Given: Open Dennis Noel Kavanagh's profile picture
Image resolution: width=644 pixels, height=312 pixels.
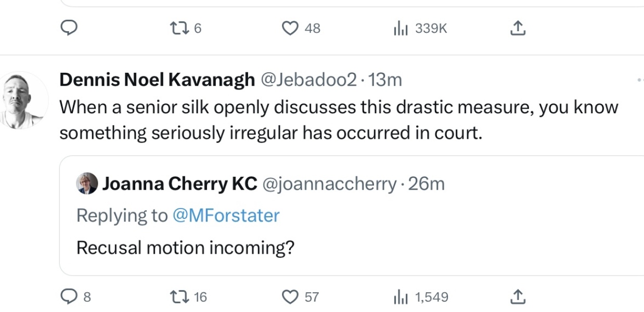Looking at the screenshot, I should [x=24, y=100].
